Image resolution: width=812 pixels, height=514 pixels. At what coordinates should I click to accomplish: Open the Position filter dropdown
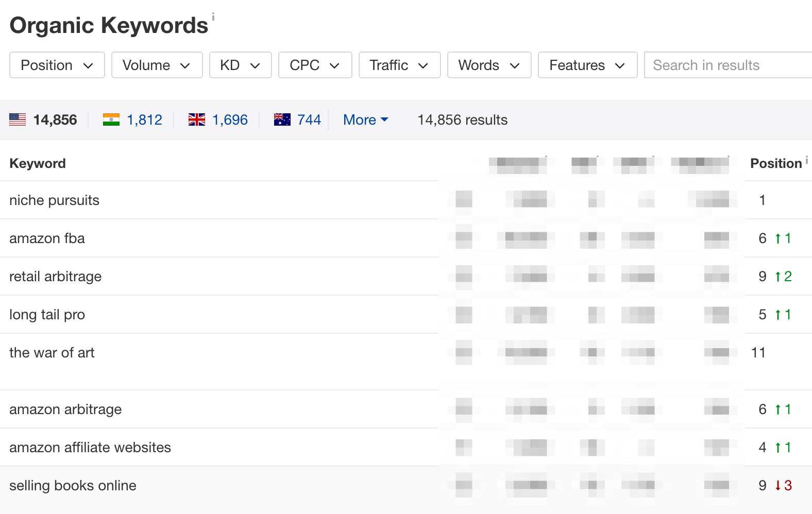click(57, 65)
